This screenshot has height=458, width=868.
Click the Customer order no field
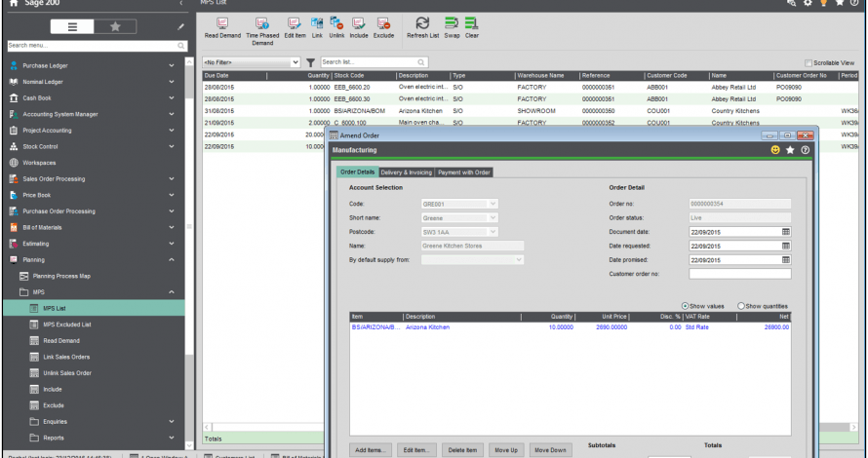pyautogui.click(x=739, y=274)
